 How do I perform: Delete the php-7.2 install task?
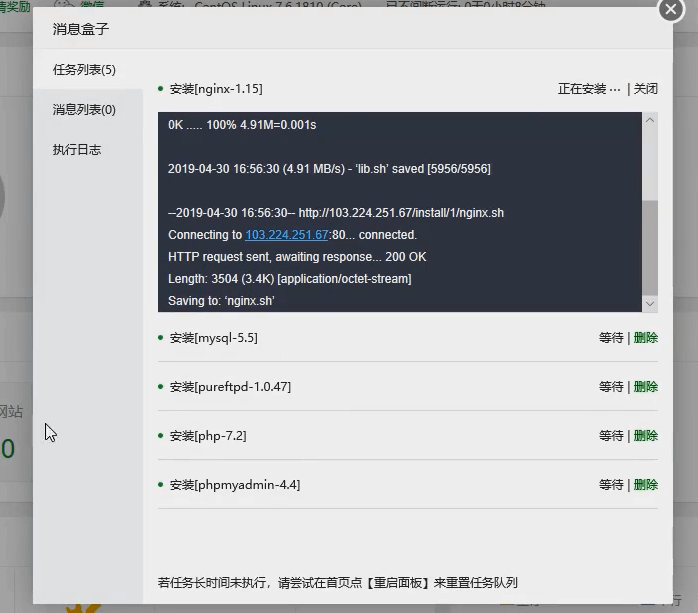pos(645,436)
